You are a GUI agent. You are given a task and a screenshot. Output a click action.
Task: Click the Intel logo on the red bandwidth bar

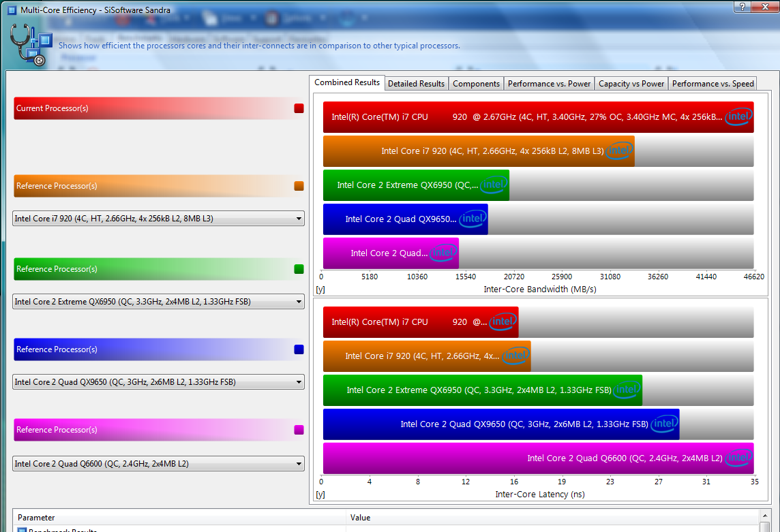738,117
